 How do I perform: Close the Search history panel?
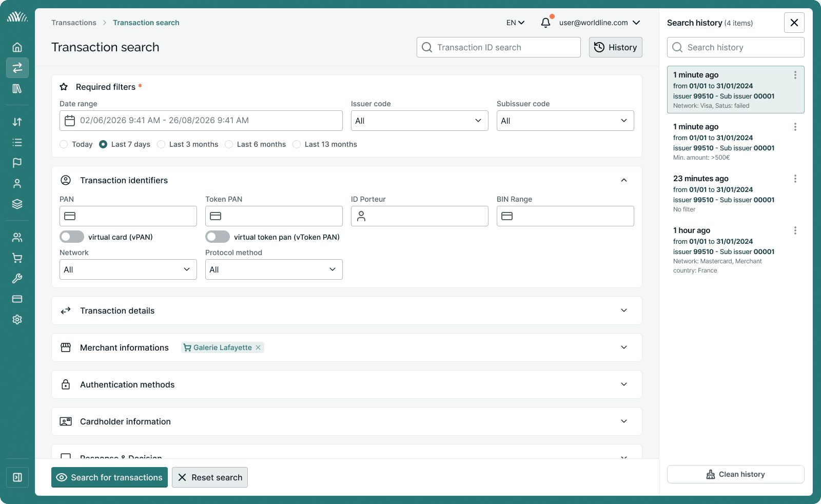794,23
